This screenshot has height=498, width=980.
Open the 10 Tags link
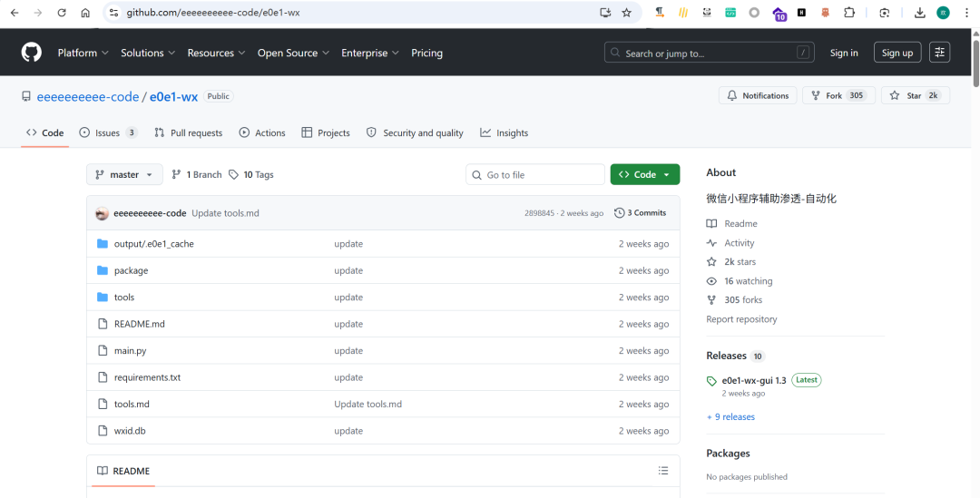(250, 175)
